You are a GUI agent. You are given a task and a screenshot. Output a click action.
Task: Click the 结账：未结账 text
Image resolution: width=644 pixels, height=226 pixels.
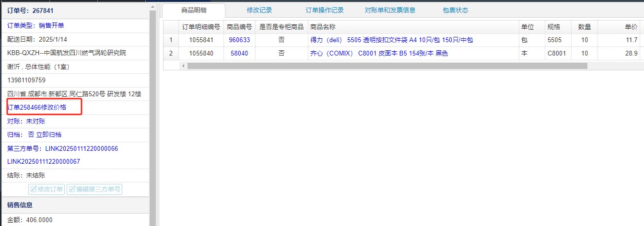(26, 176)
